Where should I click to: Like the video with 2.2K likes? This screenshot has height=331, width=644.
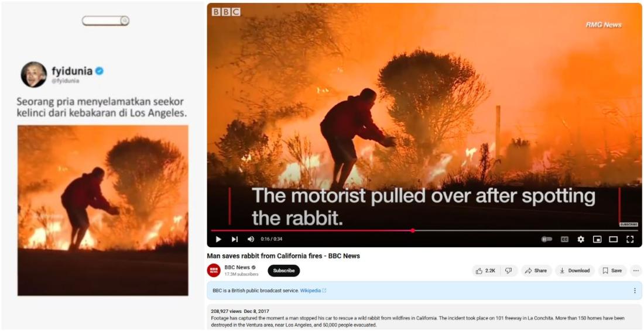486,271
